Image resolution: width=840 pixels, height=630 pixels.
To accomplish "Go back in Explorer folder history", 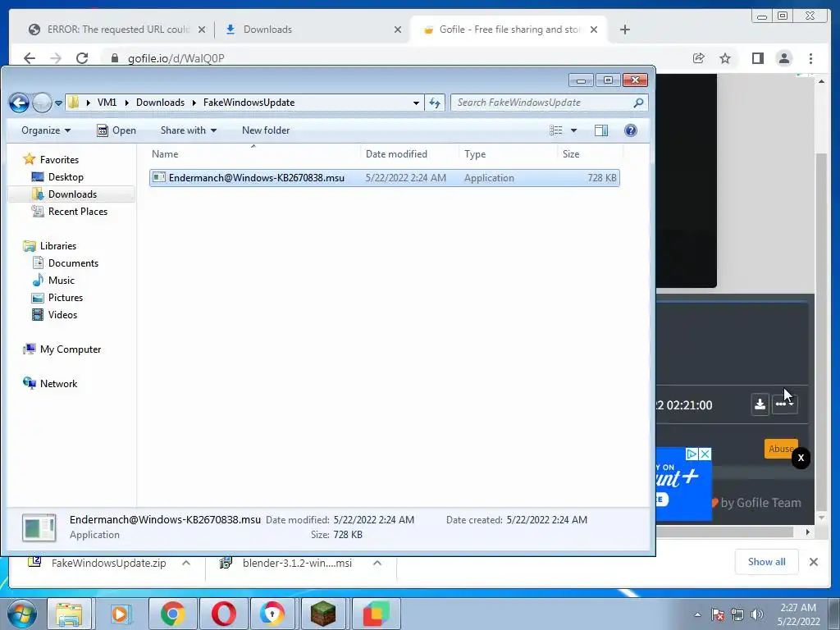I will [20, 103].
